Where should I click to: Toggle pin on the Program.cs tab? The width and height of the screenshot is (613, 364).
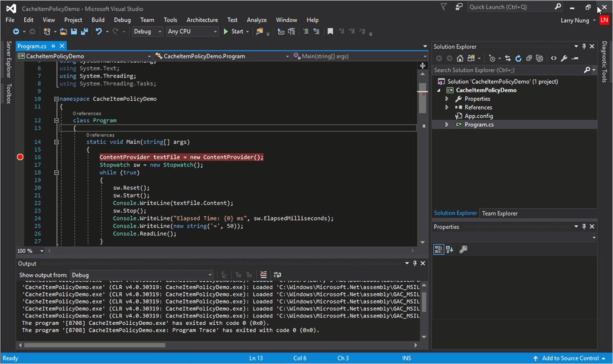53,46
